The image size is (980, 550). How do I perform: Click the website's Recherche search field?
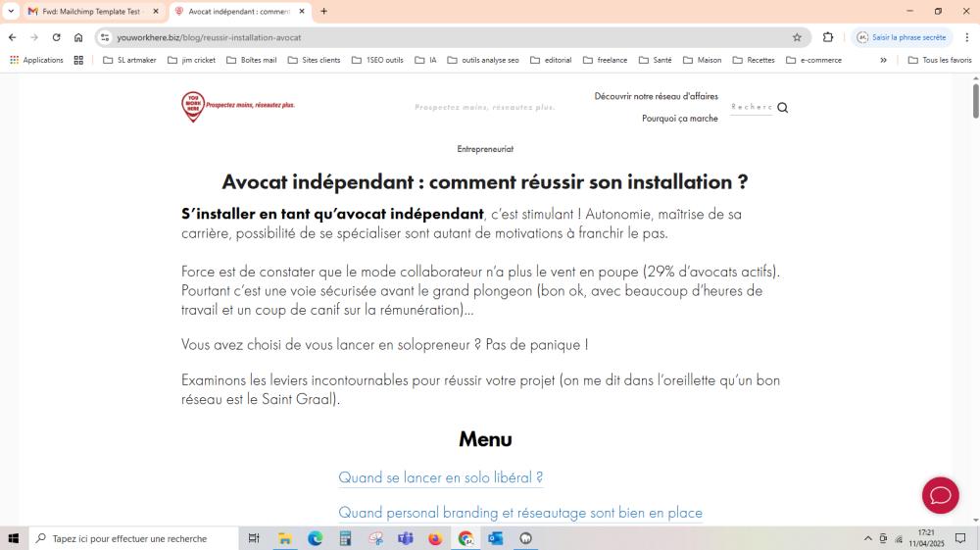point(751,107)
